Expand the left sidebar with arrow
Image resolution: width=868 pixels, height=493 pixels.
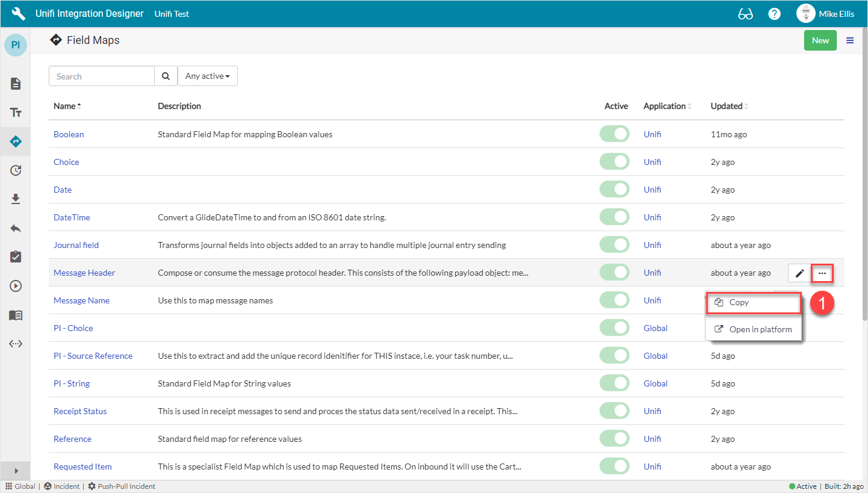click(x=16, y=471)
